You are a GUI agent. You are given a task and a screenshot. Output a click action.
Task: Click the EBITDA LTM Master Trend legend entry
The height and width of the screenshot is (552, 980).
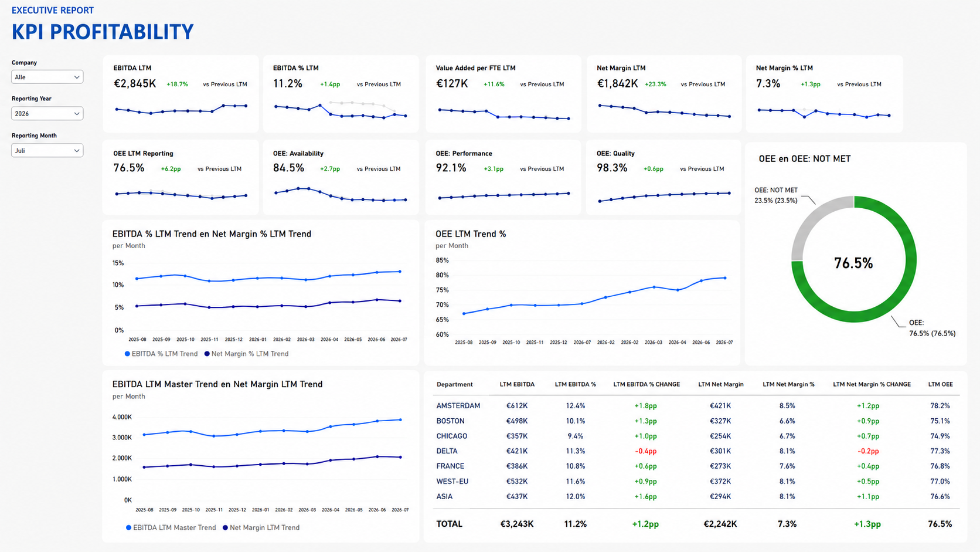(x=171, y=527)
